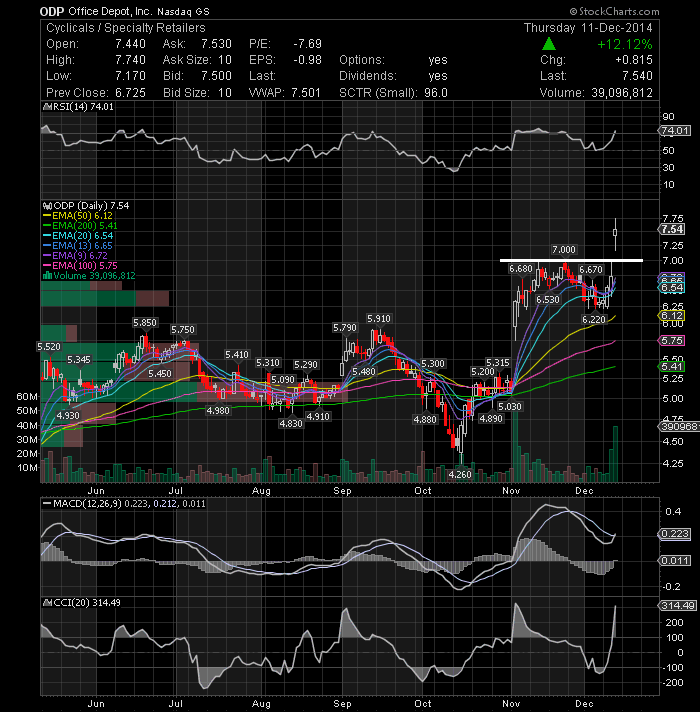Click the 4.880 October low label
700x712 pixels.
point(425,420)
